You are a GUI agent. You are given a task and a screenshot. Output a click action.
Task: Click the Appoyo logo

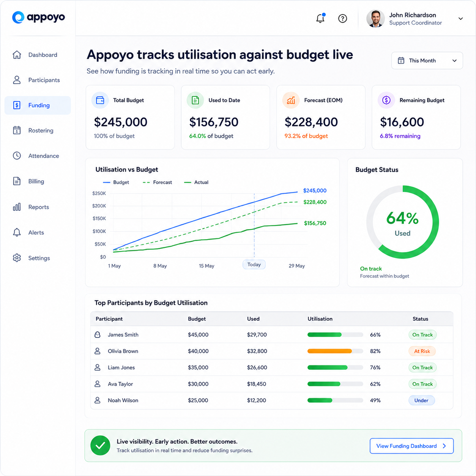coord(39,17)
